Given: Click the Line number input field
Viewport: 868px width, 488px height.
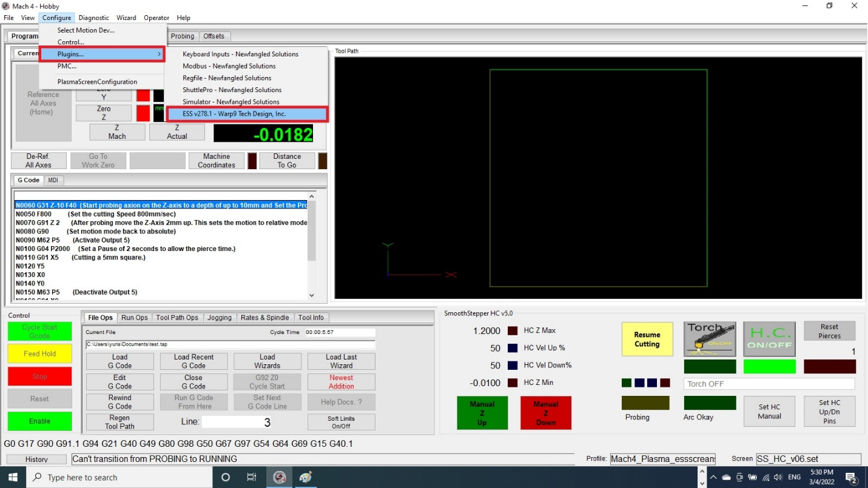Looking at the screenshot, I should coord(237,422).
